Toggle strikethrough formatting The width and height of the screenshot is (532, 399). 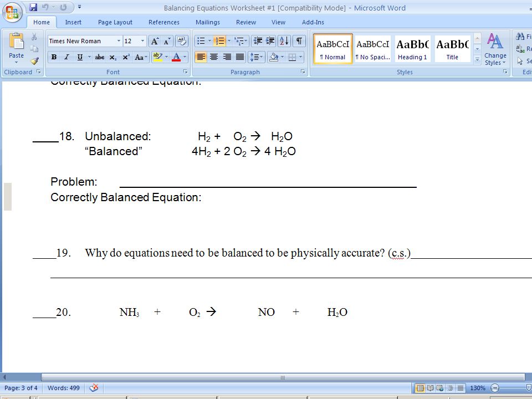coord(99,57)
